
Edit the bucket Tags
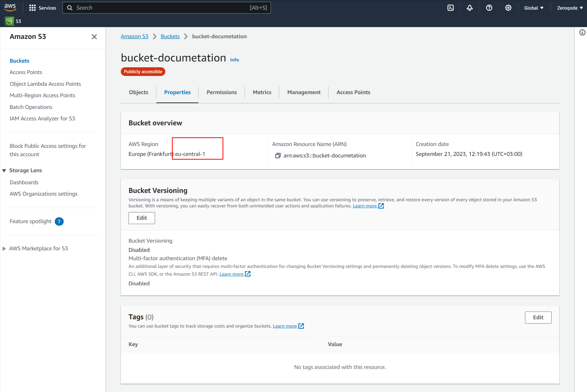(538, 317)
